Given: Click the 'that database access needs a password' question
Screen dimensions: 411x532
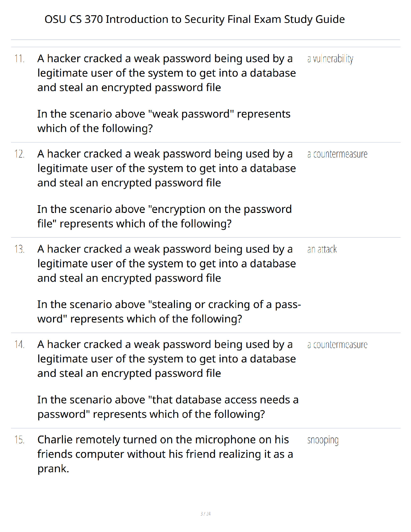Looking at the screenshot, I should (168, 407).
